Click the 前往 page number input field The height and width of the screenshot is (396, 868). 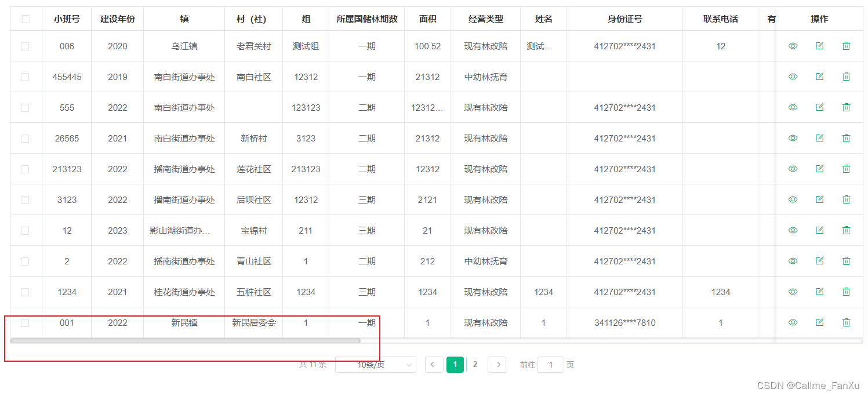tap(550, 364)
